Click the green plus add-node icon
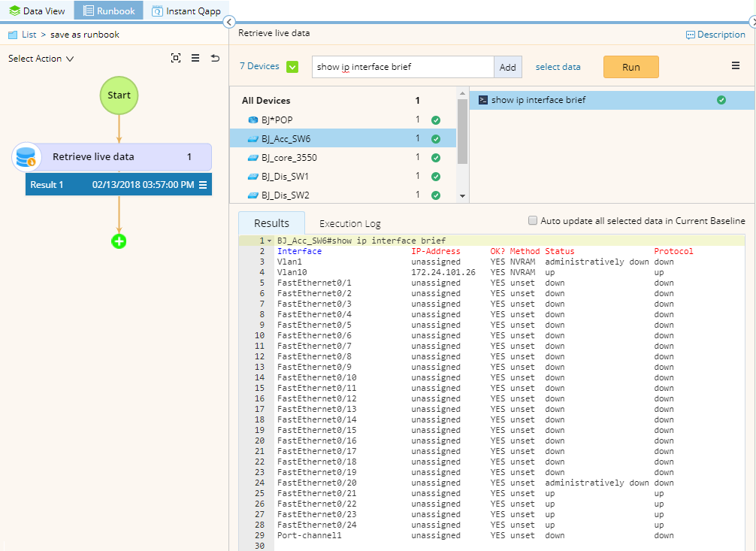756x551 pixels. coord(119,241)
